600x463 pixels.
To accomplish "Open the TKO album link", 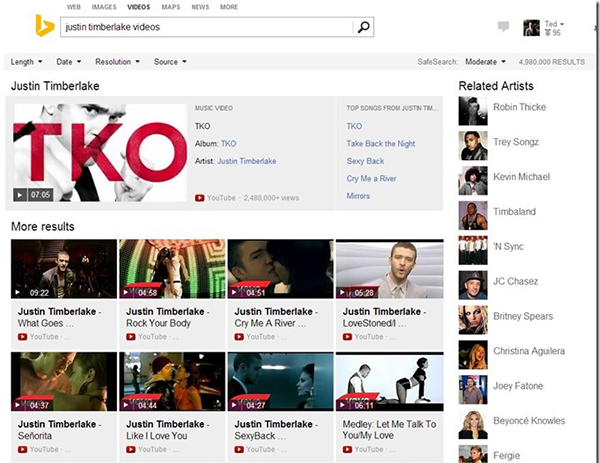I will tap(228, 143).
